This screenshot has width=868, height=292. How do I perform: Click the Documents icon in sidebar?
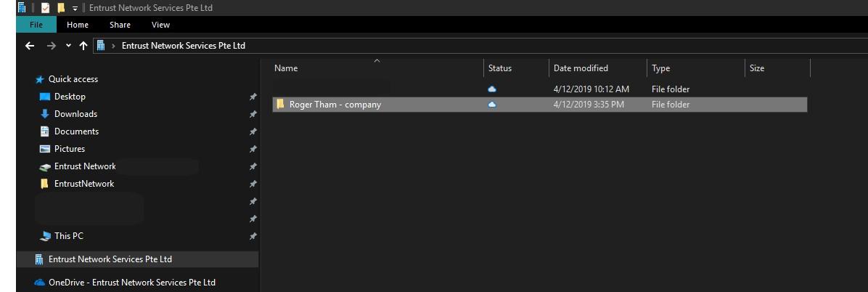45,131
